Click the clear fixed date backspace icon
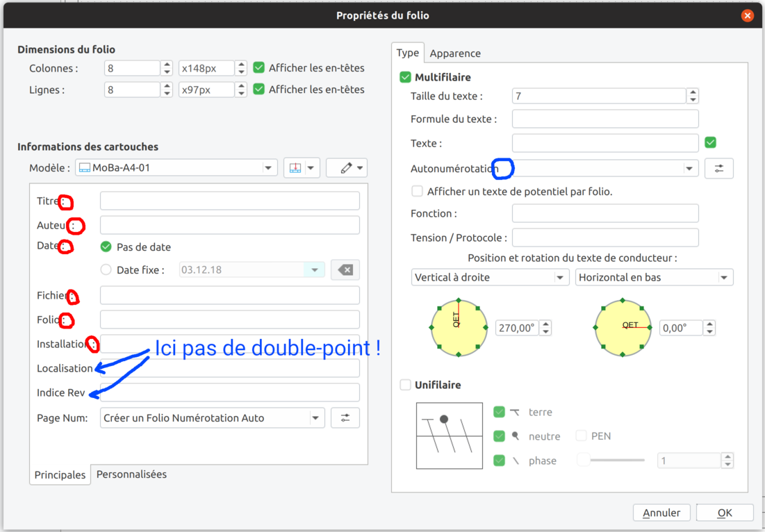This screenshot has height=532, width=765. click(x=345, y=270)
